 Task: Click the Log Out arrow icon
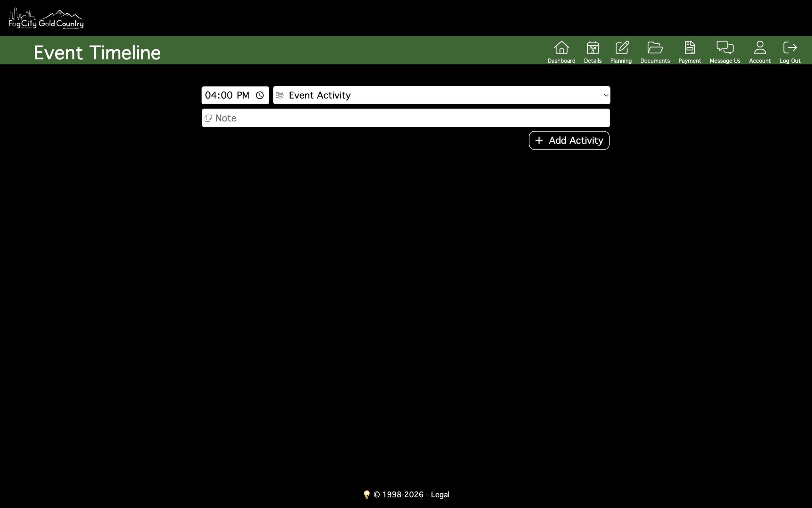point(790,48)
